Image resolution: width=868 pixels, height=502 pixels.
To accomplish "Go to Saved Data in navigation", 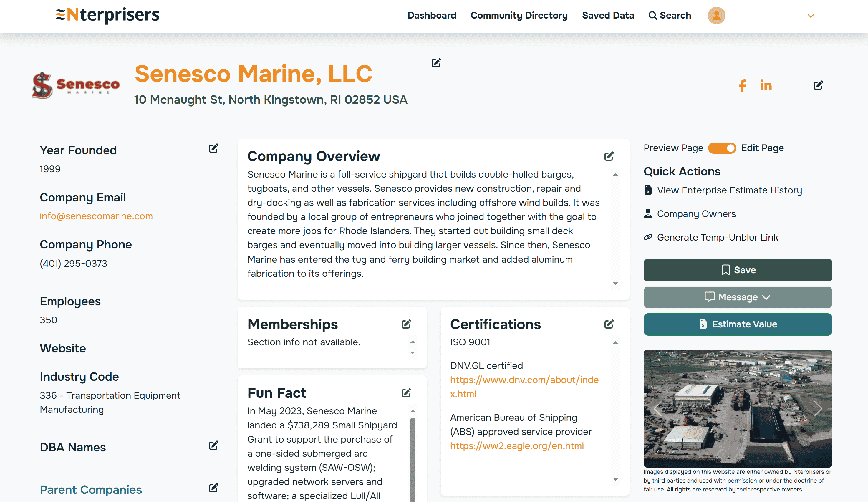I will click(x=608, y=16).
